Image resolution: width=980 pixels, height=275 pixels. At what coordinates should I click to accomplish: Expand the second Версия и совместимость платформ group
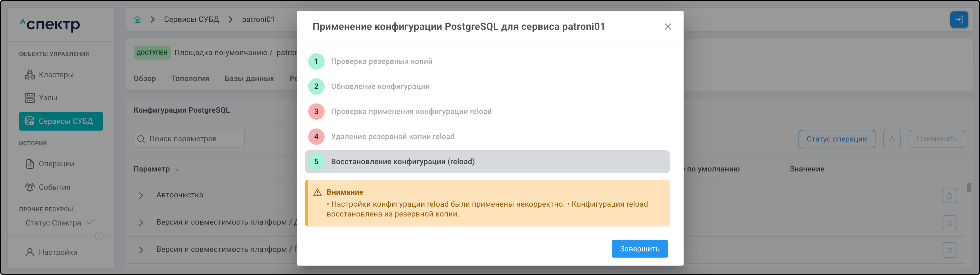pos(141,250)
